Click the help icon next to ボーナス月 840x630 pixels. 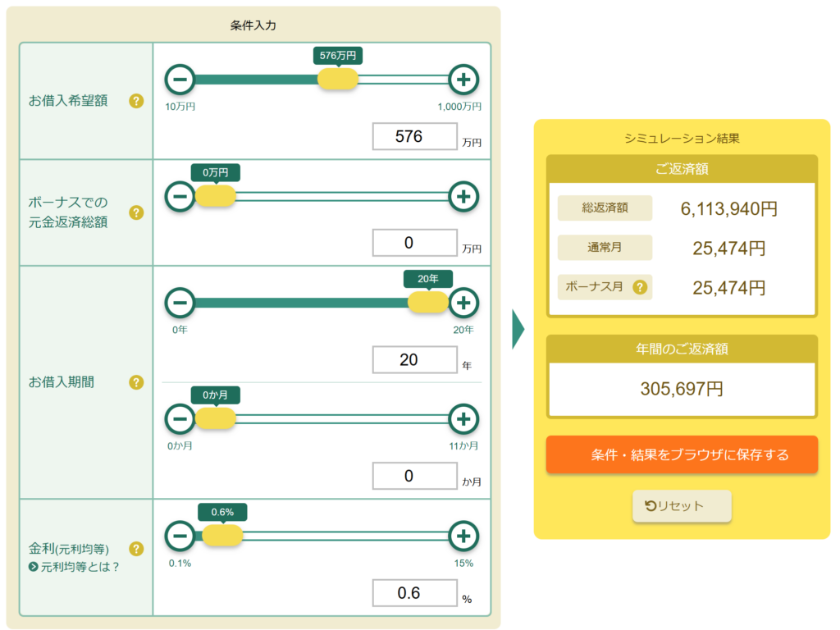coord(640,288)
